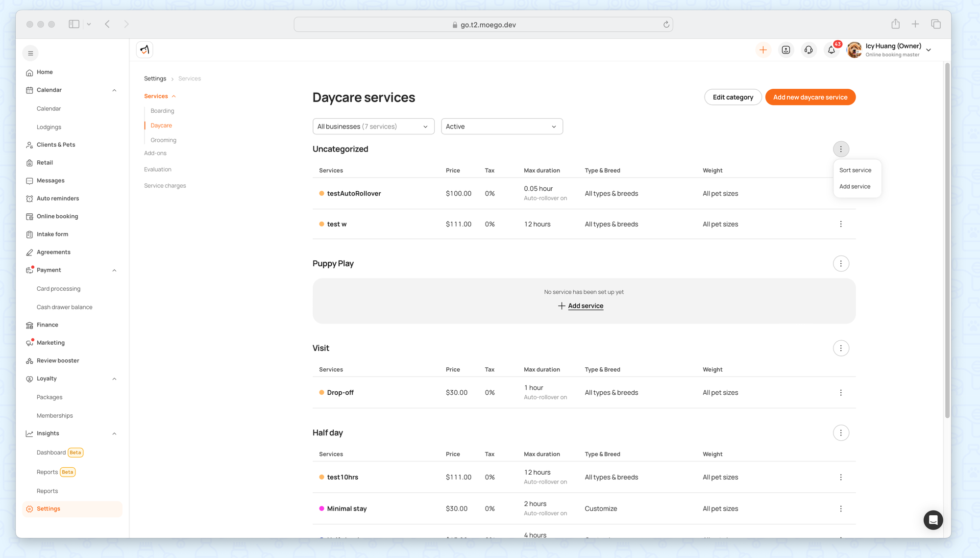The image size is (980, 558).
Task: Click Add new daycare service button
Action: pyautogui.click(x=810, y=97)
